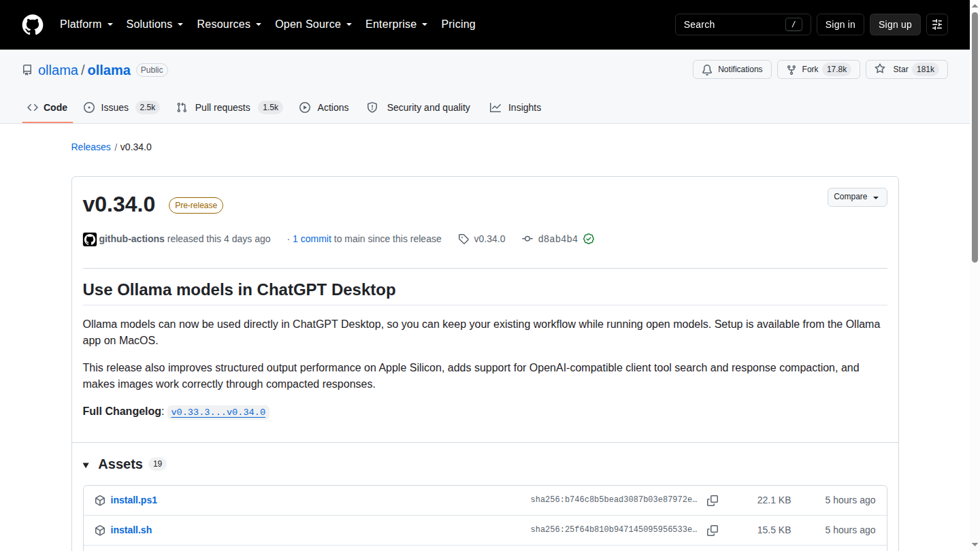Image resolution: width=980 pixels, height=551 pixels.
Task: Click the github-actions avatar icon
Action: pos(90,239)
